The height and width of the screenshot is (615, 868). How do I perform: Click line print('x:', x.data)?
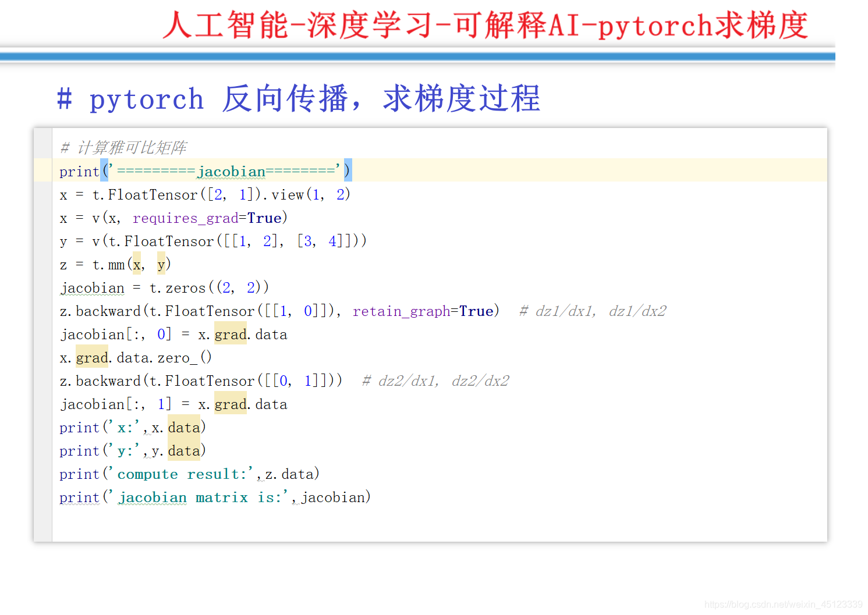(133, 428)
